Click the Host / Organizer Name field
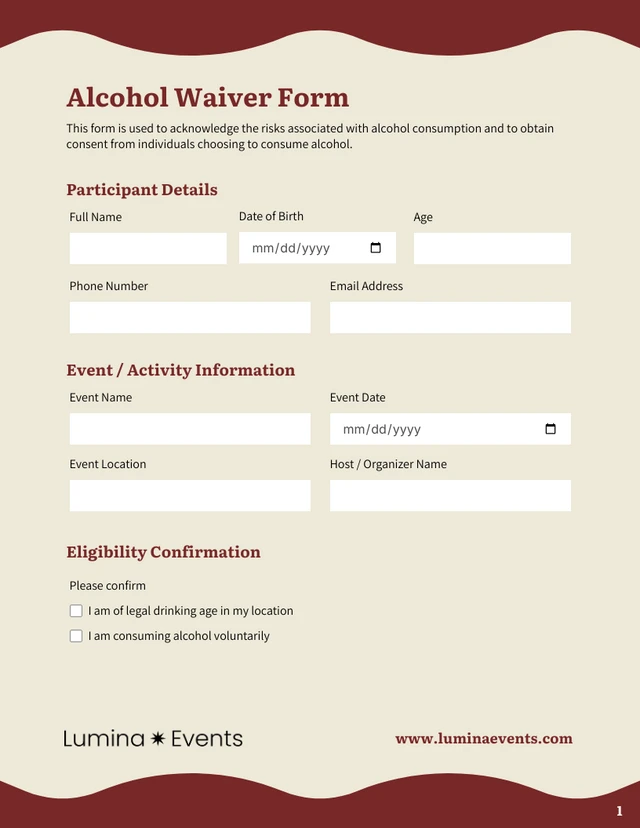 click(x=450, y=496)
